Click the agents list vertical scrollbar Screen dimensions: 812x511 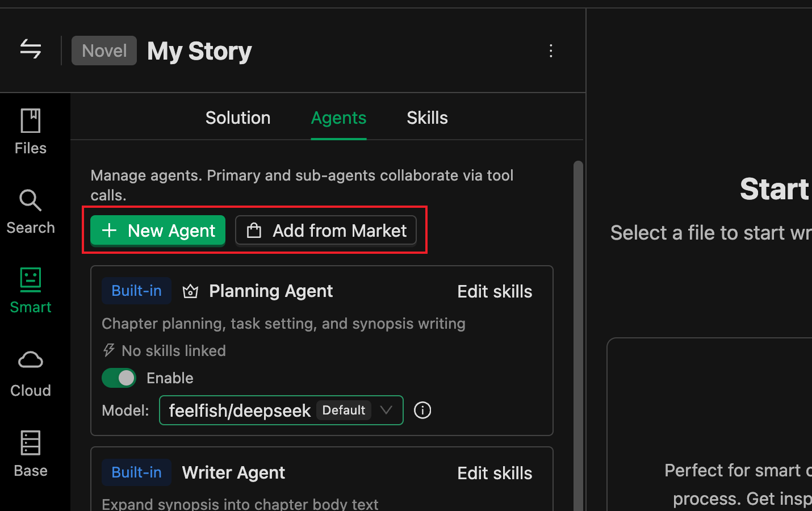[578, 335]
